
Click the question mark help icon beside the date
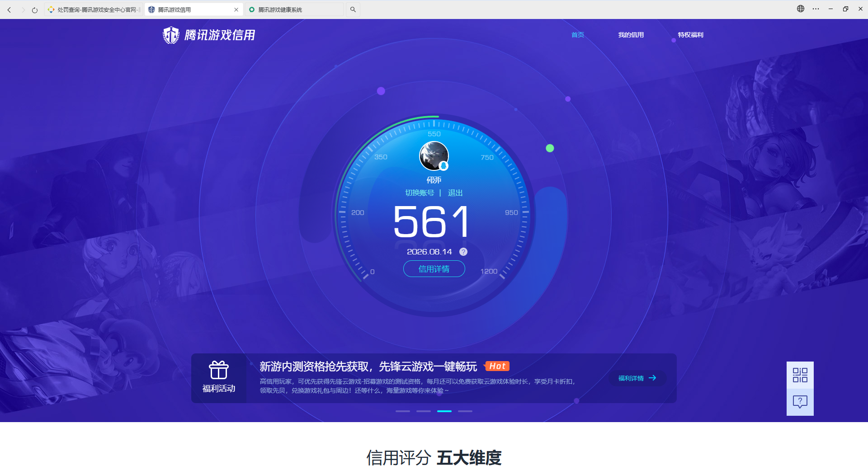point(463,252)
